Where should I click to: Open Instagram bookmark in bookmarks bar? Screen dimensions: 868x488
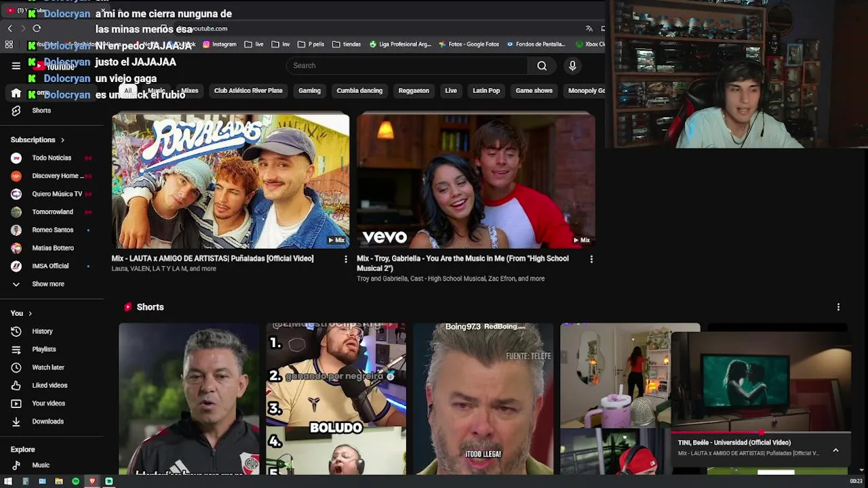click(219, 44)
